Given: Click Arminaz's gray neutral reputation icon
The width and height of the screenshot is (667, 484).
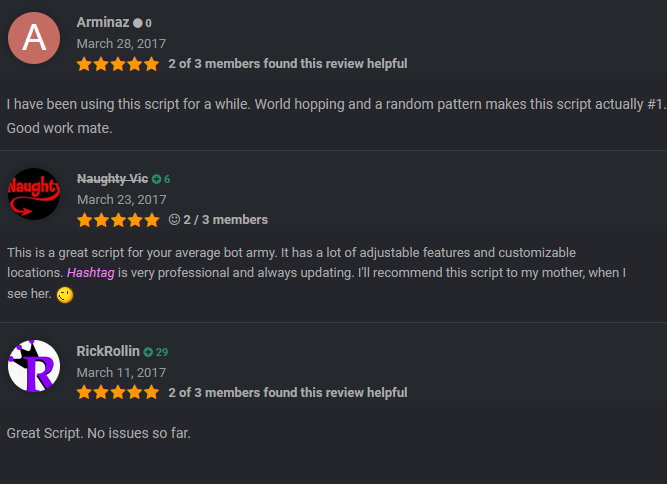Looking at the screenshot, I should point(137,23).
